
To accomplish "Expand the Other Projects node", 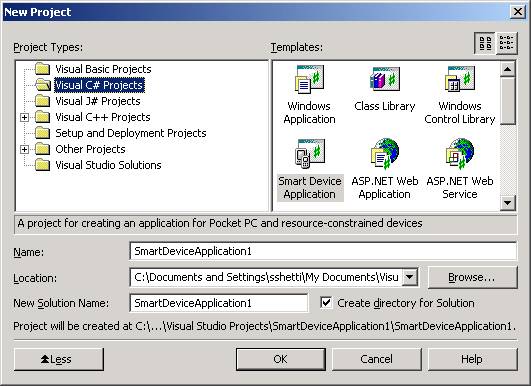I will tap(24, 149).
